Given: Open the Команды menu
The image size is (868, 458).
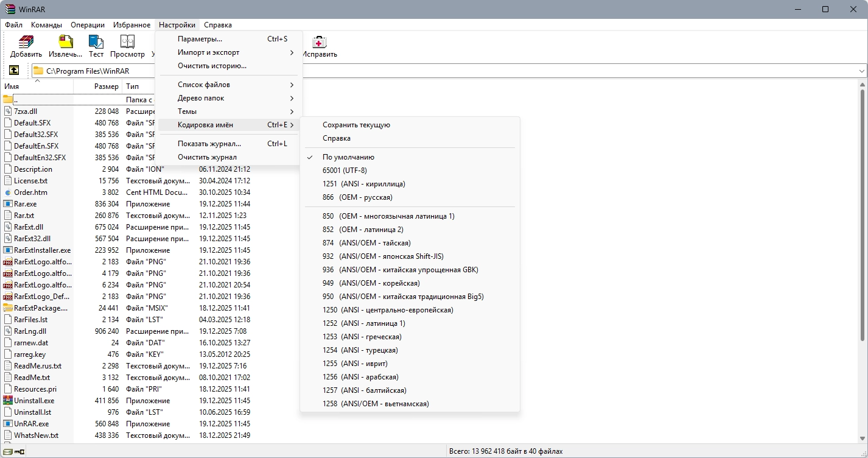Looking at the screenshot, I should click(x=47, y=25).
